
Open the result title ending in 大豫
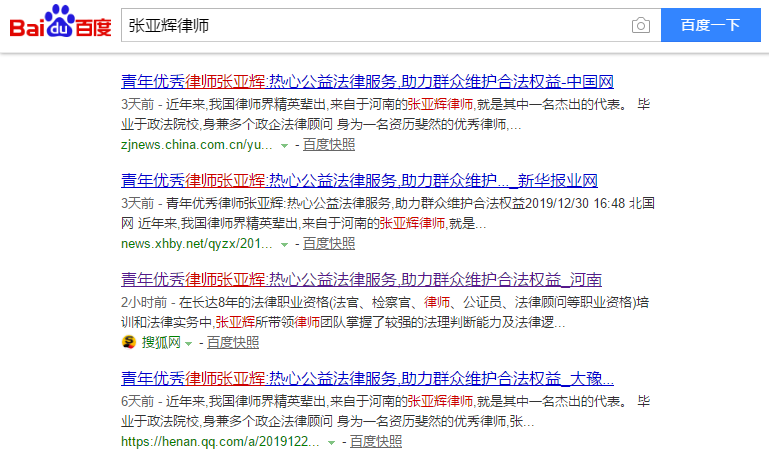[367, 379]
